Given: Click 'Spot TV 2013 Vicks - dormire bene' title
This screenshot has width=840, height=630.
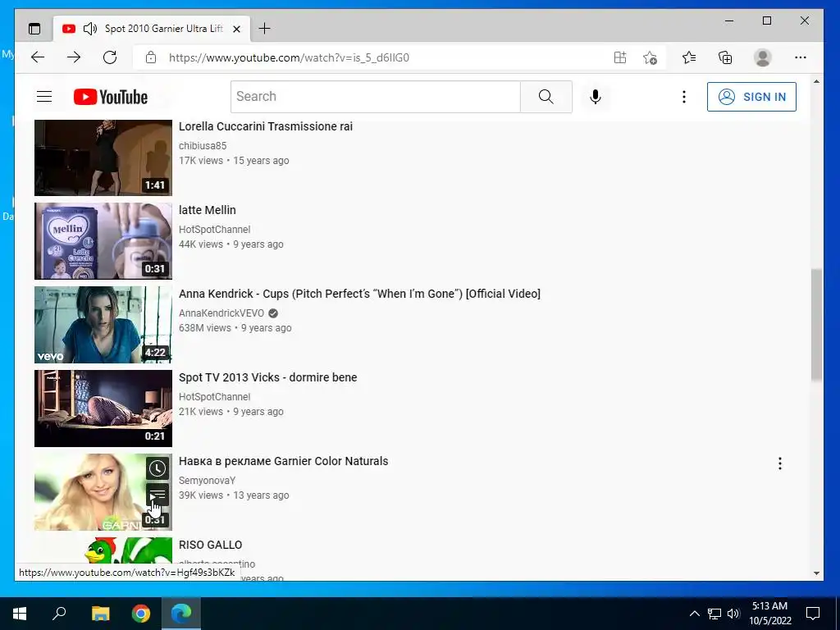Looking at the screenshot, I should click(268, 377).
